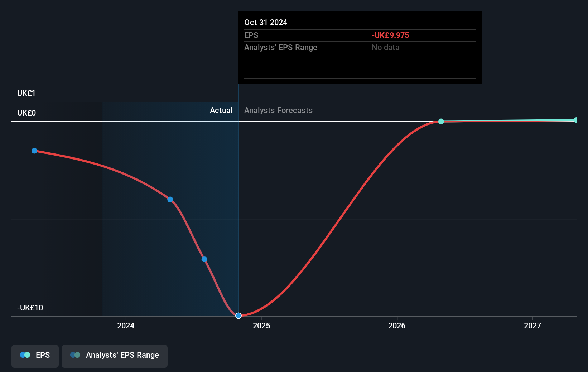Select the blue EPS data point for Oct 2024
The width and height of the screenshot is (588, 372).
[238, 315]
